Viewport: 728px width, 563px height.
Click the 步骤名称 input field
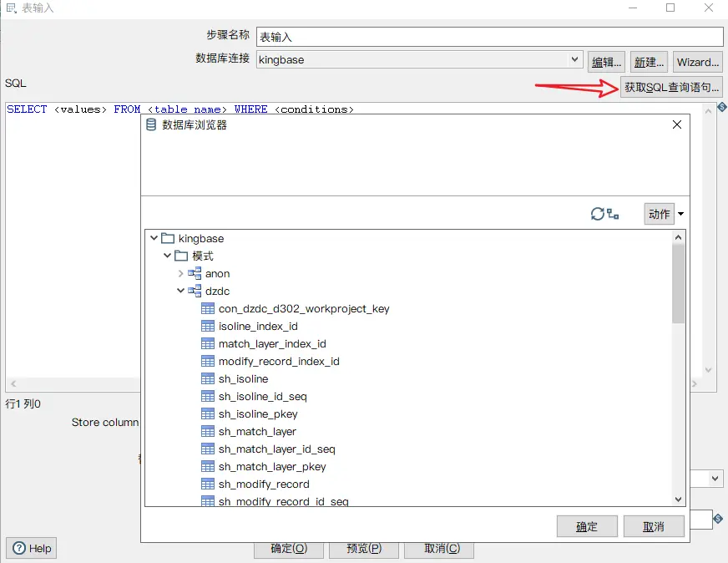pos(489,37)
